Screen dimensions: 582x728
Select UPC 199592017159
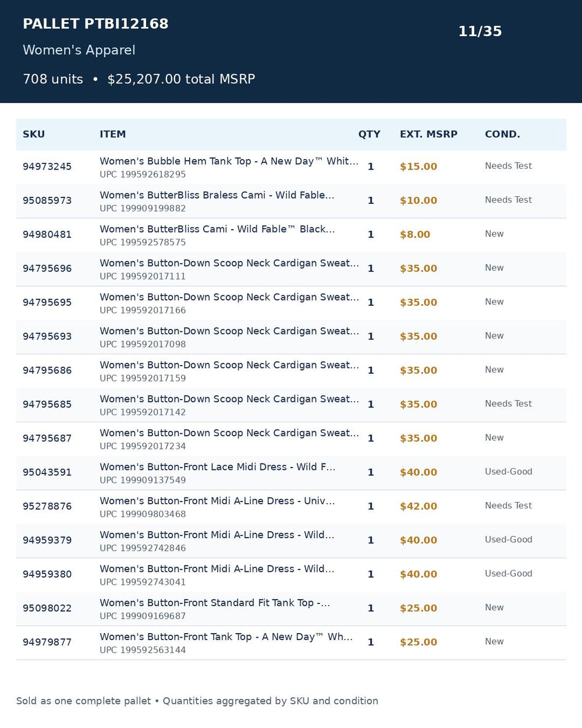pyautogui.click(x=143, y=379)
